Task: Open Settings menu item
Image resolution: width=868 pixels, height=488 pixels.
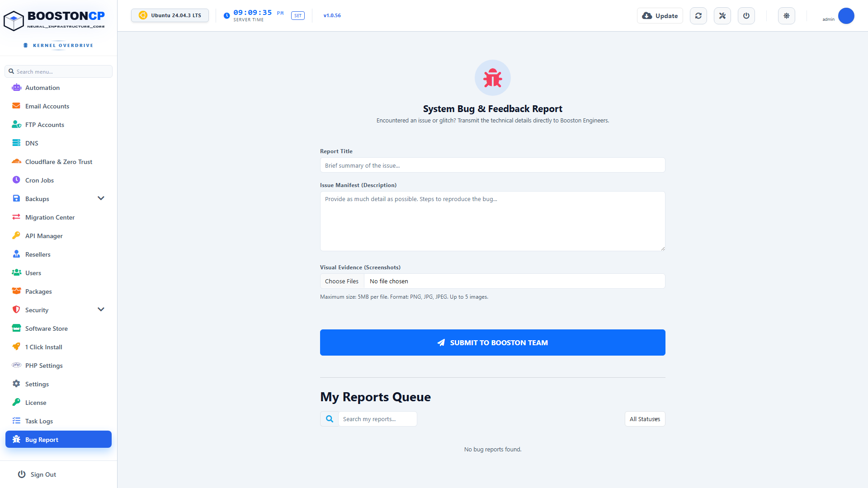Action: [58, 384]
